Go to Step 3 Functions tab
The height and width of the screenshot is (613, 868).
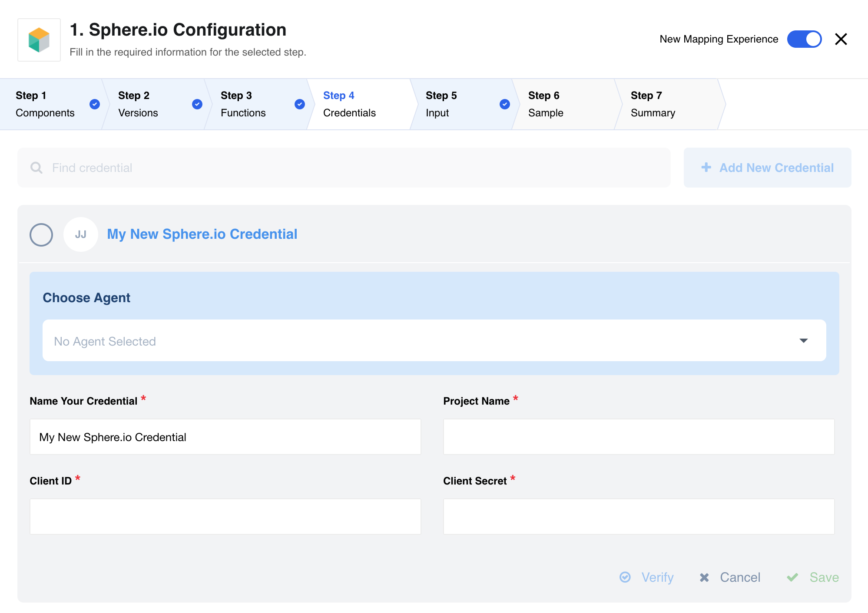coord(256,104)
